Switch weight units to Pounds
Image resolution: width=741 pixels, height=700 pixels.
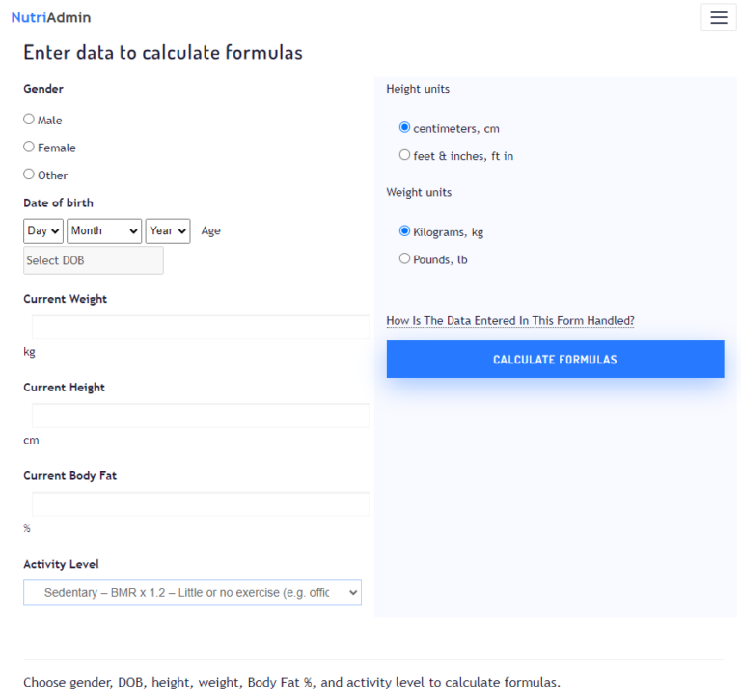[405, 258]
